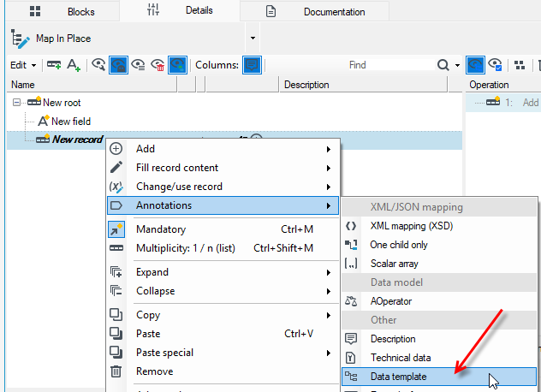Toggle the eye with checkbox icon
Viewport: 541px width, 392px height.
pos(496,65)
